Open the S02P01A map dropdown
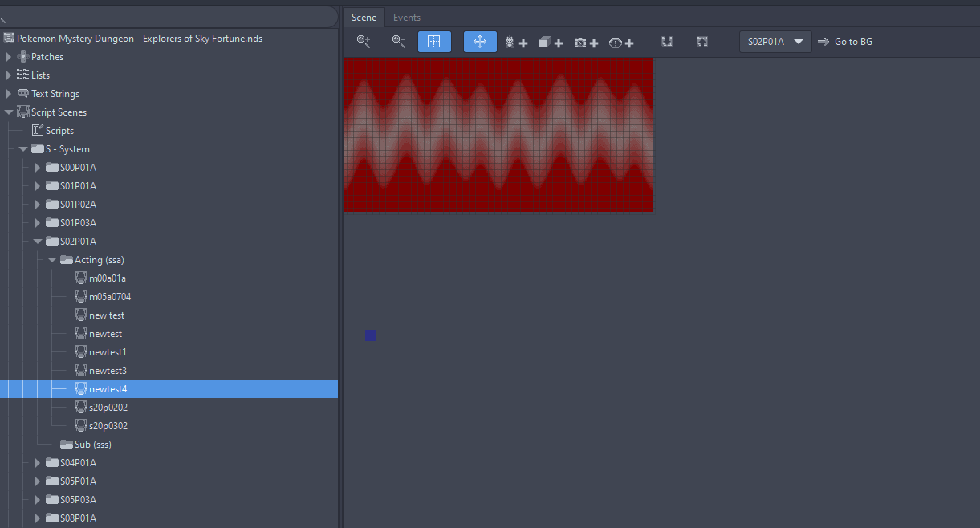The height and width of the screenshot is (528, 980). (775, 42)
